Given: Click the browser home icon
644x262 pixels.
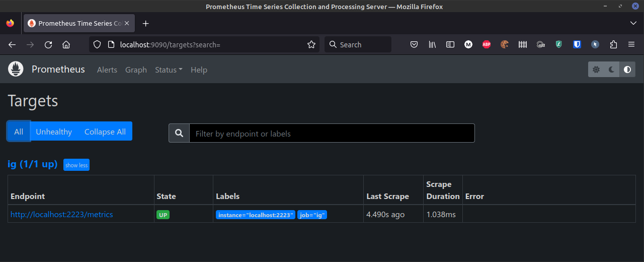Looking at the screenshot, I should (x=66, y=44).
